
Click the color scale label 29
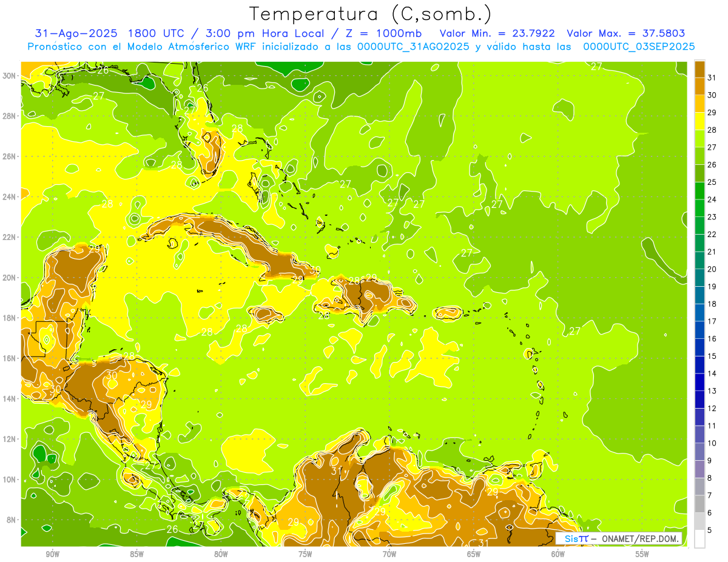pyautogui.click(x=712, y=112)
